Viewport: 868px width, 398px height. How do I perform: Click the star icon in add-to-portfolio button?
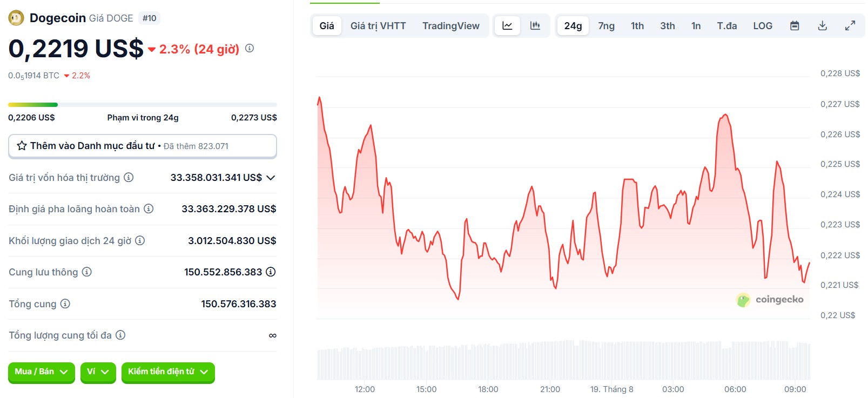pyautogui.click(x=22, y=146)
